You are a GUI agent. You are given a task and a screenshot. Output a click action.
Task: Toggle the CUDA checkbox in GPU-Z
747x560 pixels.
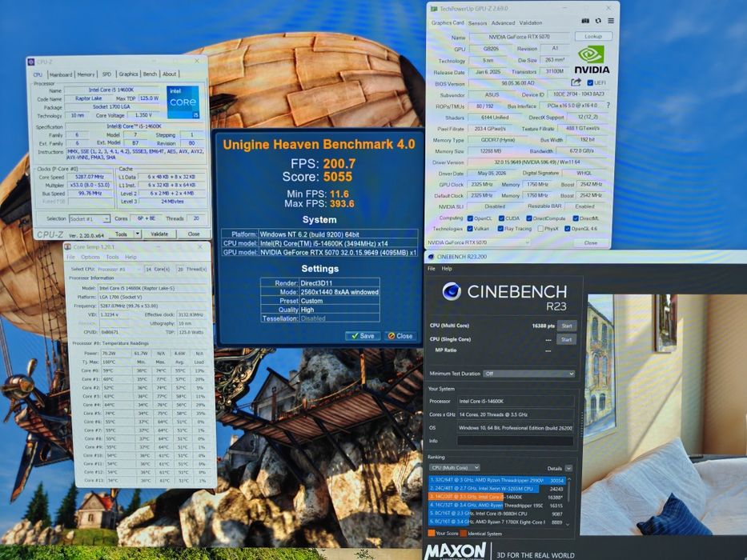pos(501,218)
